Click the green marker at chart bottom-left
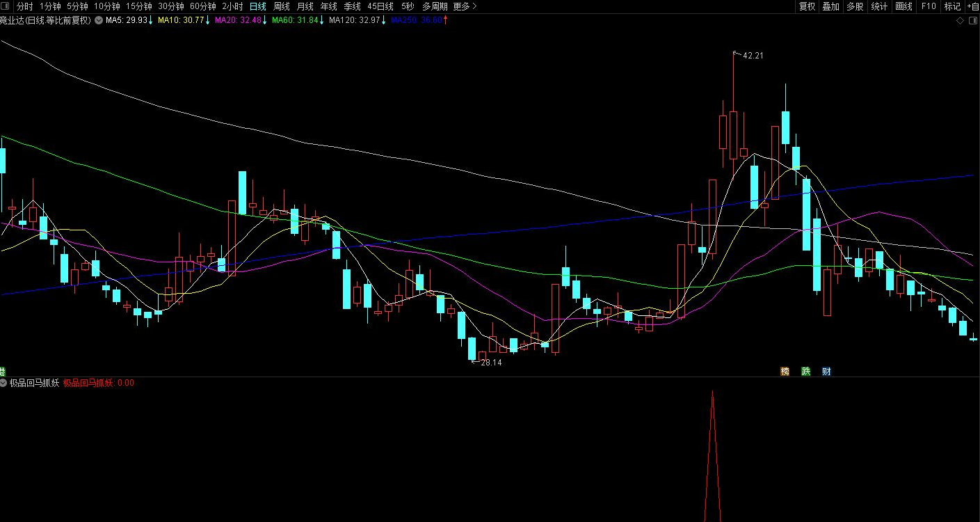 [2, 372]
